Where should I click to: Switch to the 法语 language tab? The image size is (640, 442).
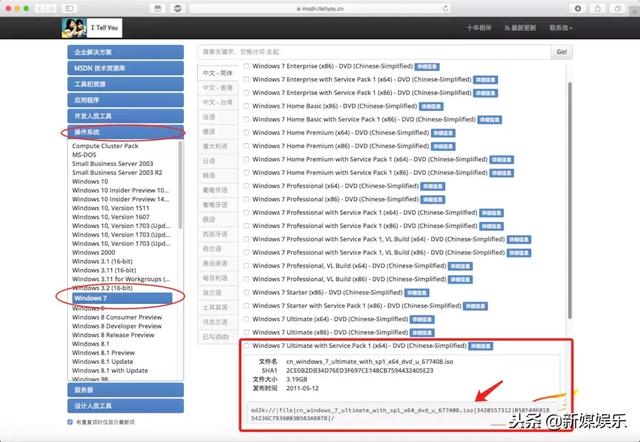218,117
